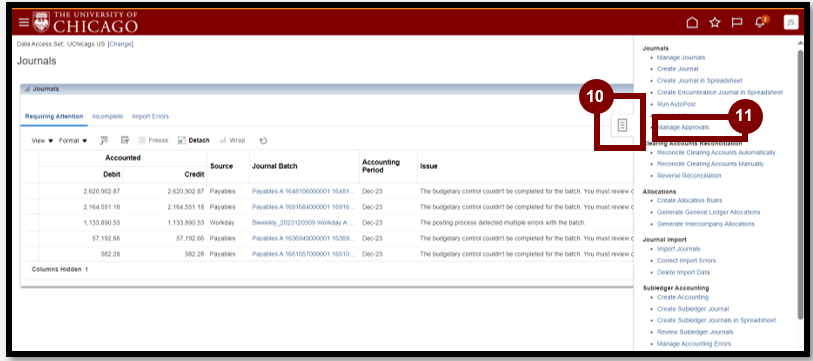The height and width of the screenshot is (361, 813).
Task: Click the Wrap toolbar button
Action: [x=232, y=140]
